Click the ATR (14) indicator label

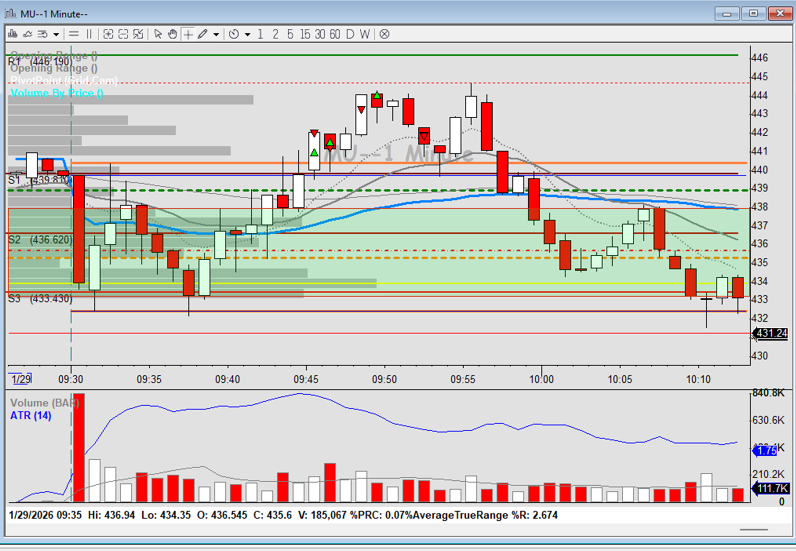[31, 415]
